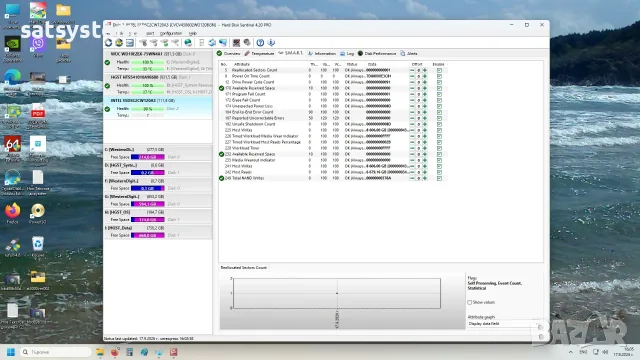Select the S.M.A.R.T. tab
This screenshot has height=360, width=640.
[x=291, y=53]
